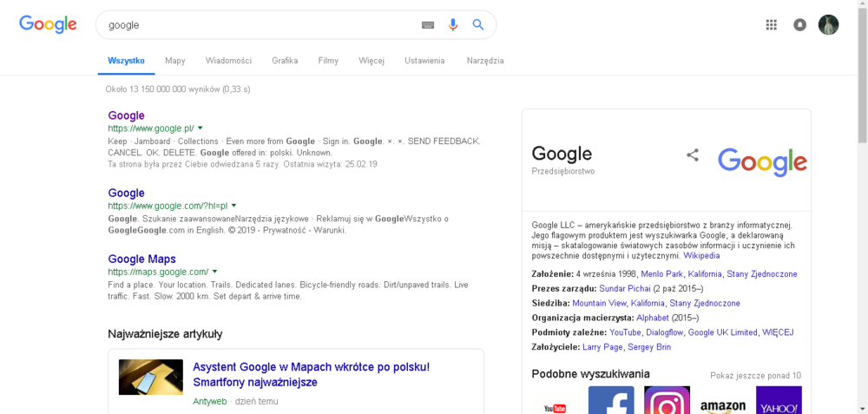868x414 pixels.
Task: Click the Google logo in the header
Action: tap(48, 24)
